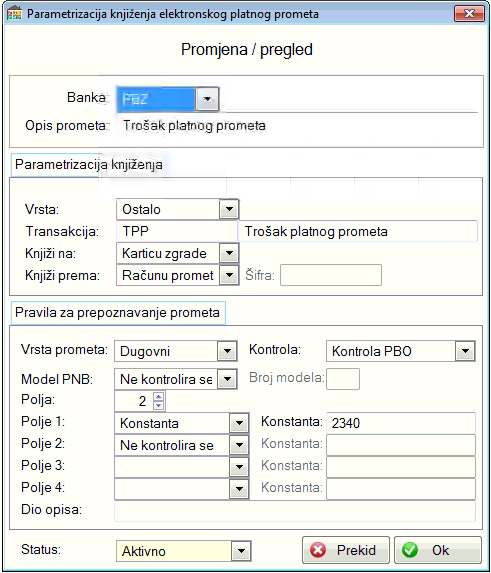Open the Kontrola PBO dropdown
The width and height of the screenshot is (491, 573).
point(465,351)
